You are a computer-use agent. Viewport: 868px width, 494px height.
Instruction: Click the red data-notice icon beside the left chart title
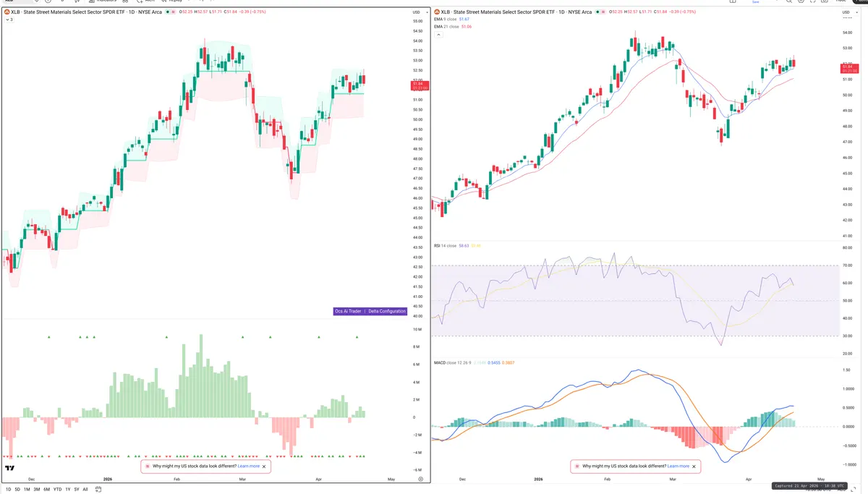point(174,12)
